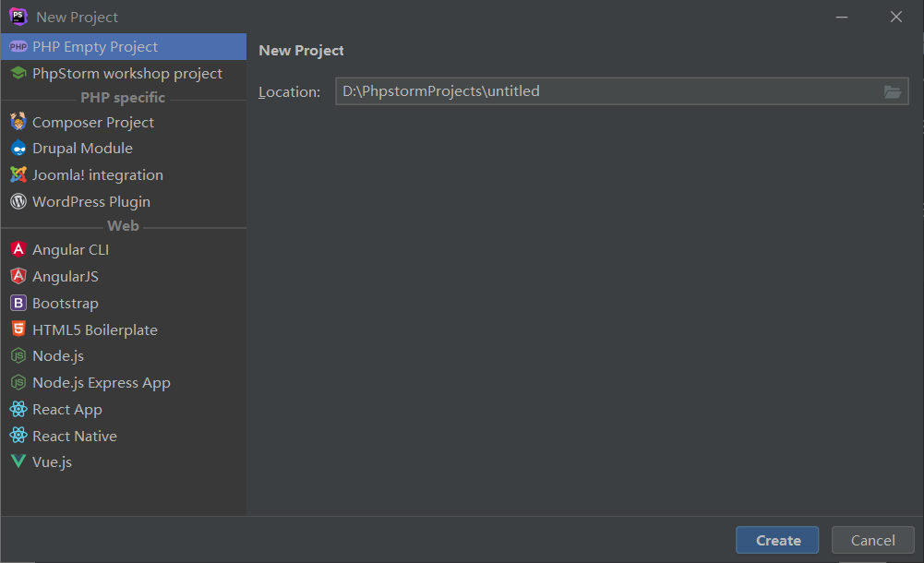Select Node.js project type
This screenshot has width=924, height=563.
[x=124, y=355]
